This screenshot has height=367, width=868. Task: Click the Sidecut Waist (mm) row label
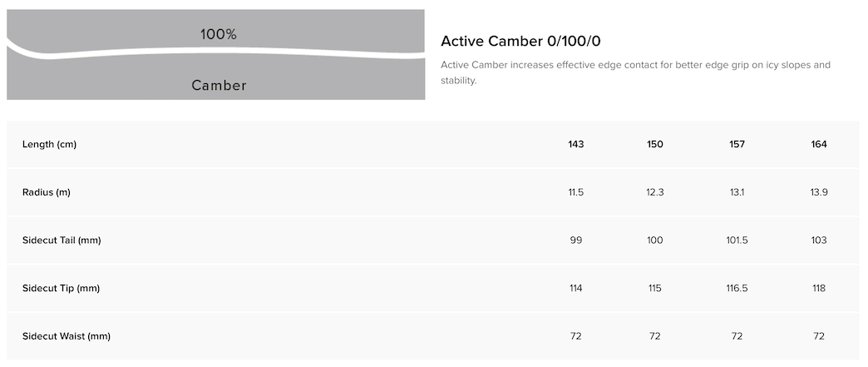pyautogui.click(x=67, y=336)
